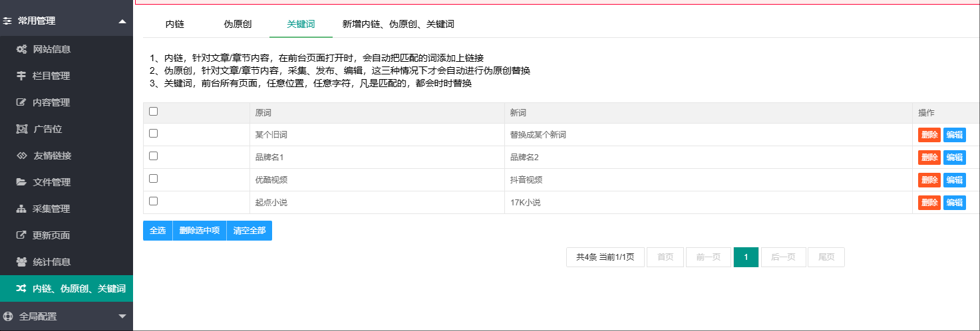Click the 文件管理 folder icon
980x331 pixels.
[21, 182]
